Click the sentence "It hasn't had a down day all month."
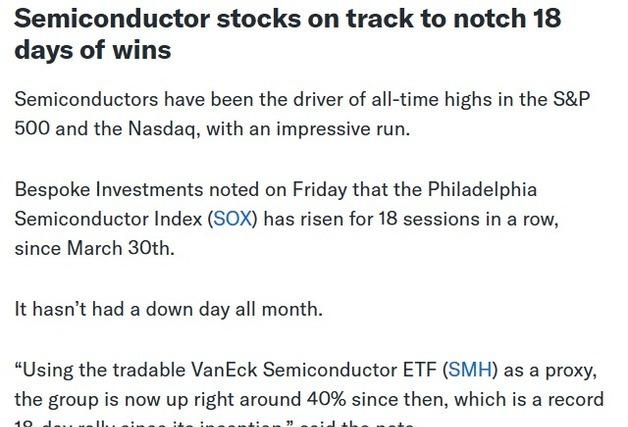Image resolution: width=628 pixels, height=427 pixels. (x=168, y=309)
